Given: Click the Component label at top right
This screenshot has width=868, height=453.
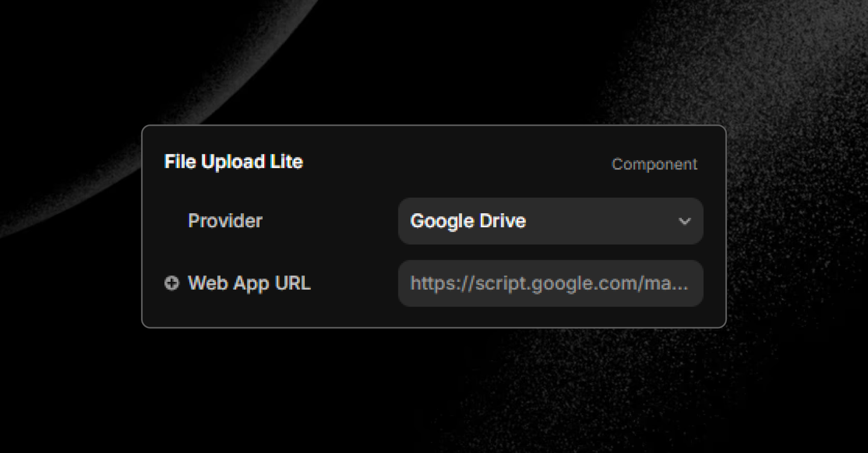Looking at the screenshot, I should [x=654, y=164].
